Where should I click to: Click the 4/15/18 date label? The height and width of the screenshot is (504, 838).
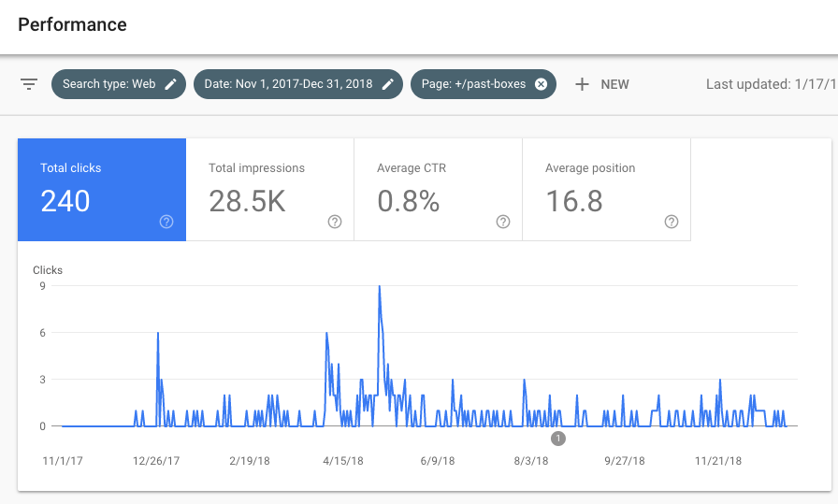point(343,461)
